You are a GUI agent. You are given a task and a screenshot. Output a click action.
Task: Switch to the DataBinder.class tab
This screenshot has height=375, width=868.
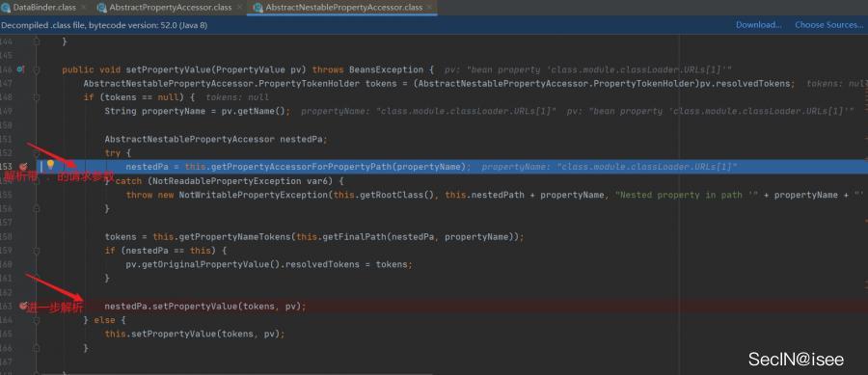[44, 8]
